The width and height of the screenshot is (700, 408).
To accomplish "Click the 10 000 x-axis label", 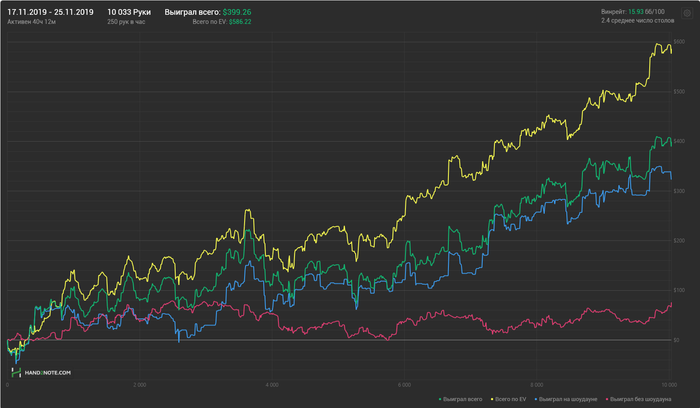I will coord(669,385).
